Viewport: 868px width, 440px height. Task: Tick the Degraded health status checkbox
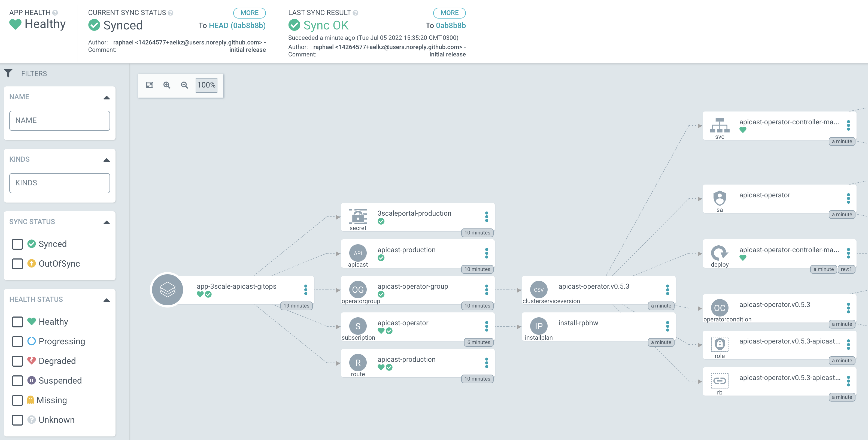point(17,361)
